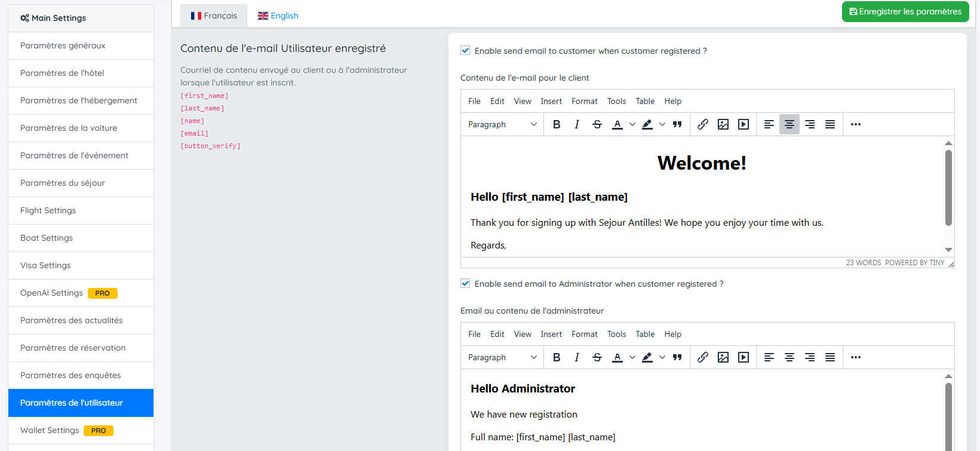Open Paramètres de réservation in sidebar
The image size is (980, 451).
73,348
